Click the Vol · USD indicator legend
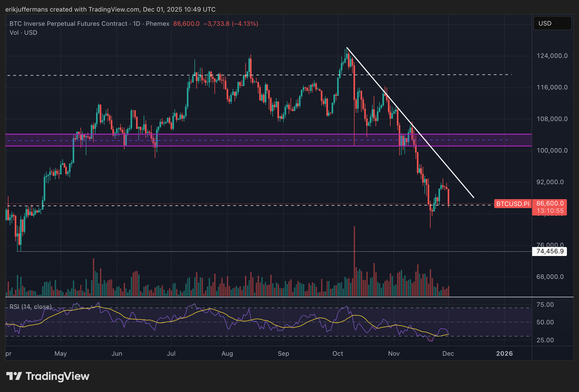Viewport: 579px width, 392px height. 23,33
